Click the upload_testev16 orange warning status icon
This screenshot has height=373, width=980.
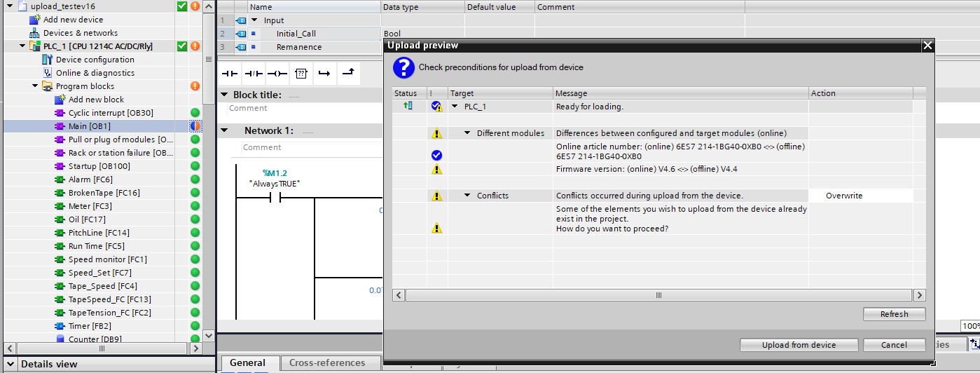195,6
